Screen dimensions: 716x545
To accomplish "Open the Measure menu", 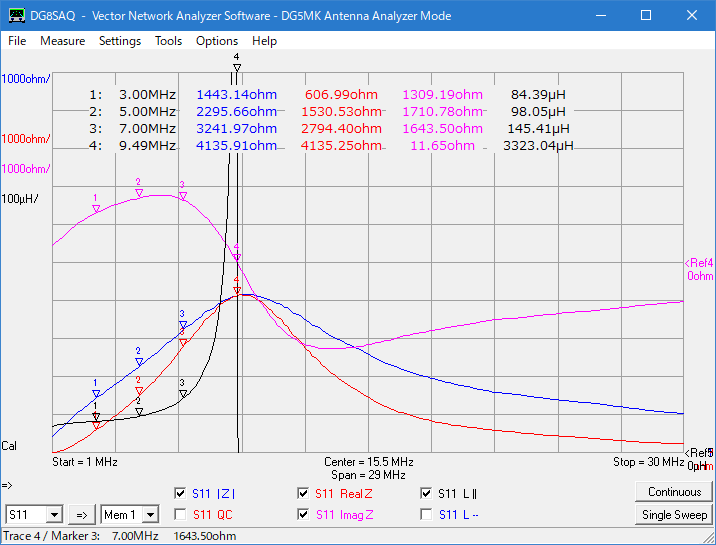I will 63,41.
